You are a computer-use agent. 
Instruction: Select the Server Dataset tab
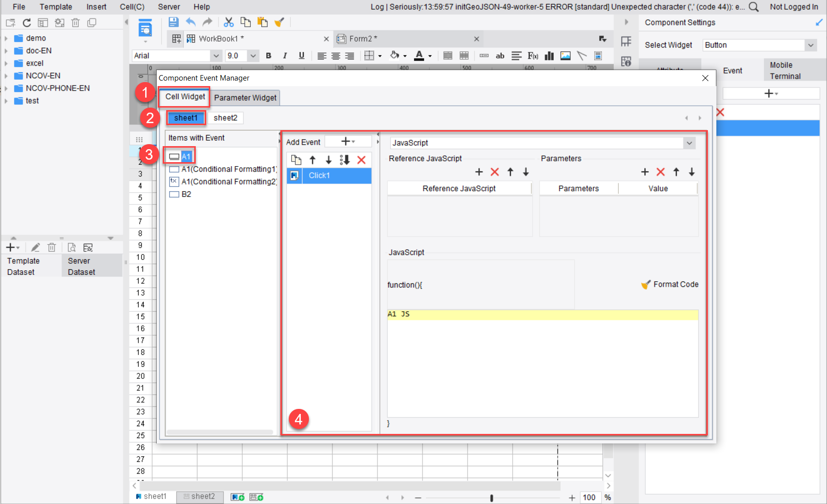92,266
